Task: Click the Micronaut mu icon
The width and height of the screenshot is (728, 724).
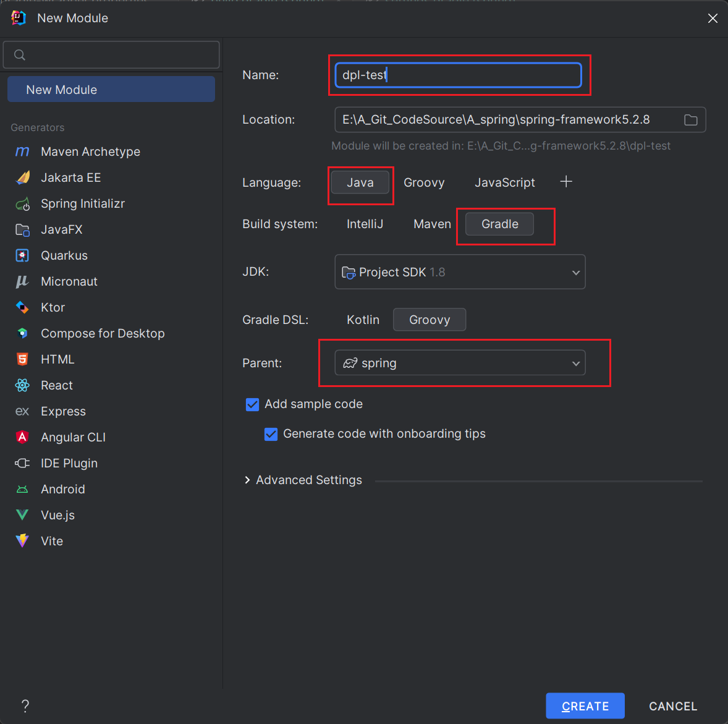Action: pyautogui.click(x=22, y=281)
